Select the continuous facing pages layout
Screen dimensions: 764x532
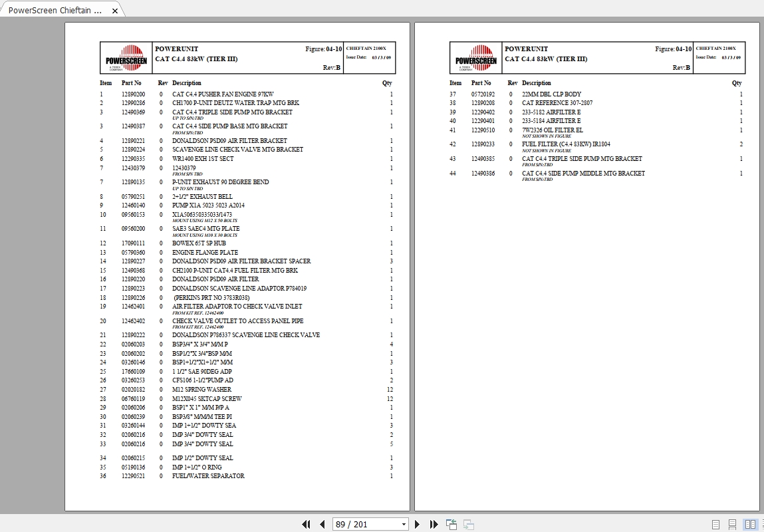pos(762,525)
